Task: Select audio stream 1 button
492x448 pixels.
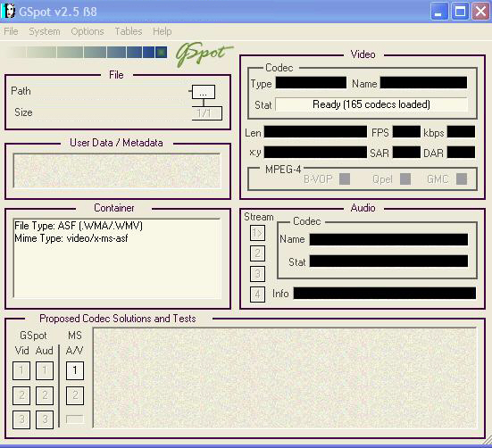Action: point(257,233)
